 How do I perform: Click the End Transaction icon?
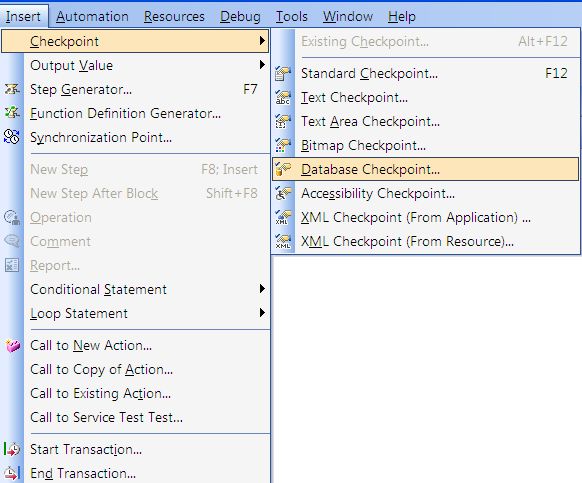click(x=12, y=473)
